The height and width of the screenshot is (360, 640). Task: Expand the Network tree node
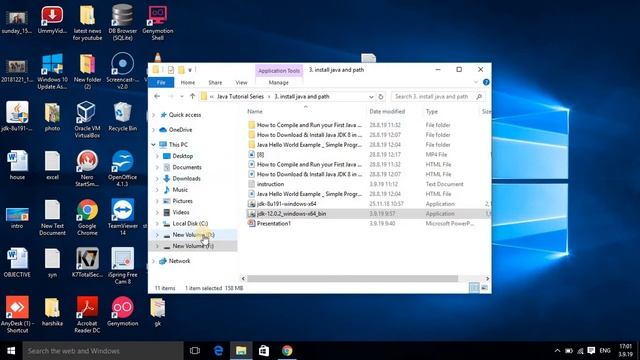click(154, 261)
